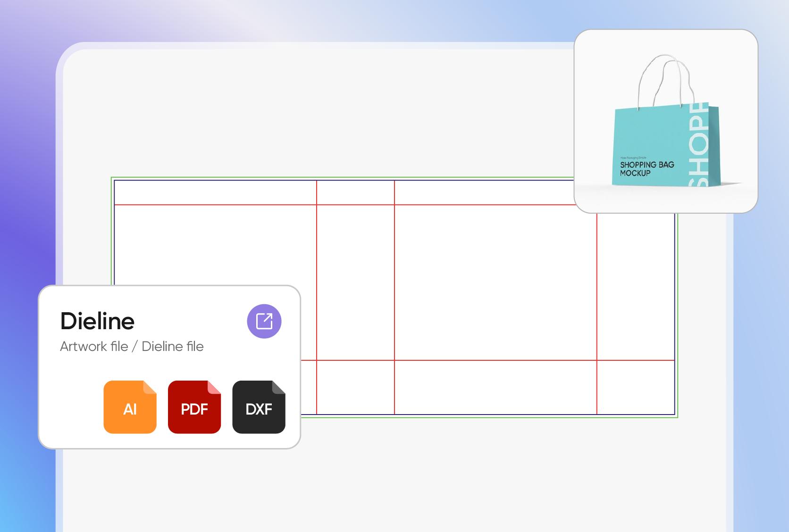789x532 pixels.
Task: Click the orange Adobe Illustrator export icon
Action: [129, 407]
